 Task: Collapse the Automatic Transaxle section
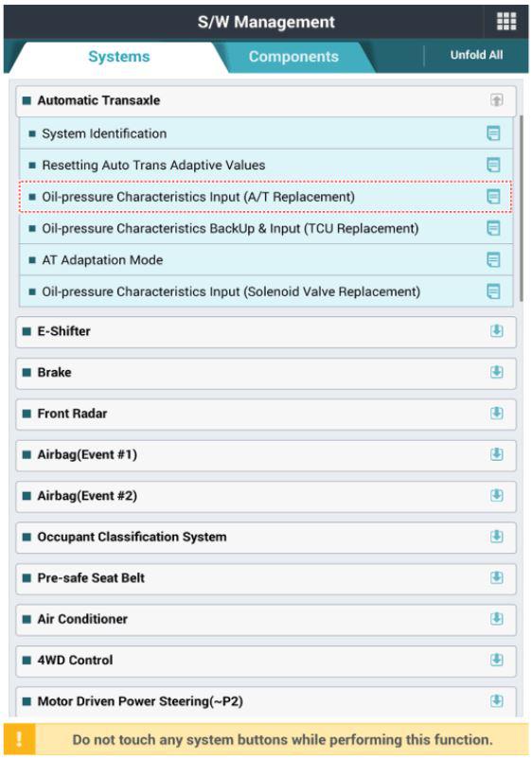(497, 100)
